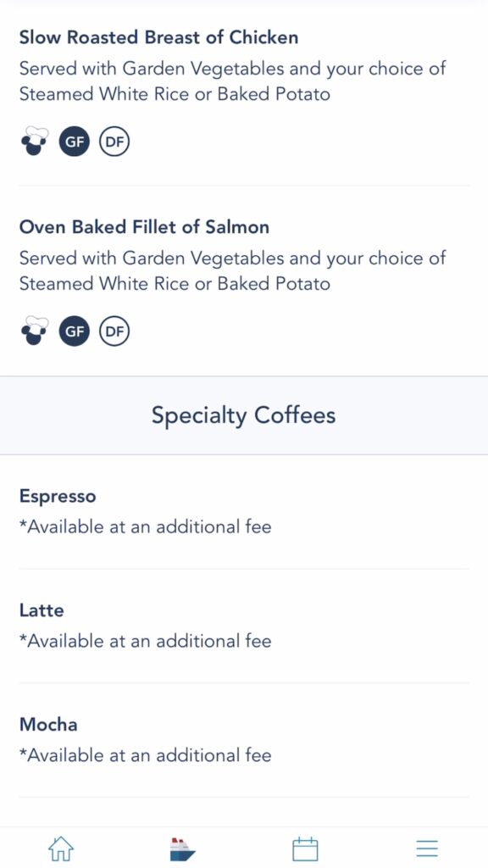Tap the DF badge under Slow Roasted Chicken
Viewport: 488px width, 868px height.
(114, 142)
